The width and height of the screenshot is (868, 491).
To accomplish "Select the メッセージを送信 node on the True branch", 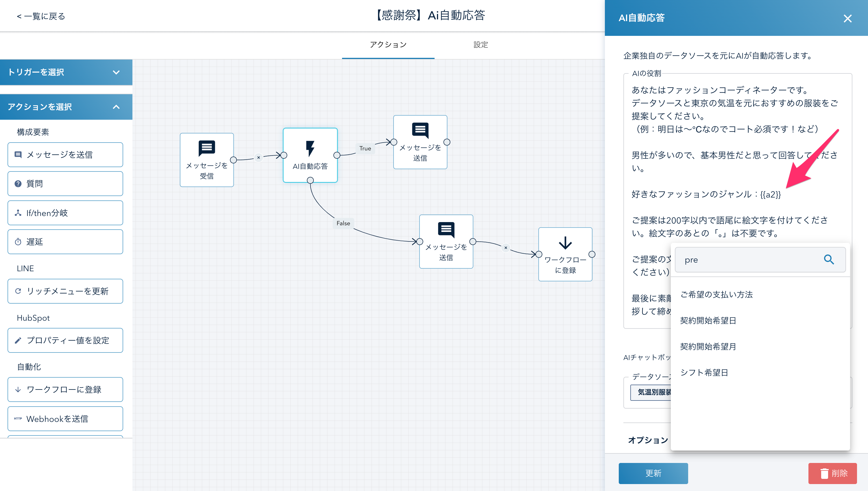I will (420, 142).
